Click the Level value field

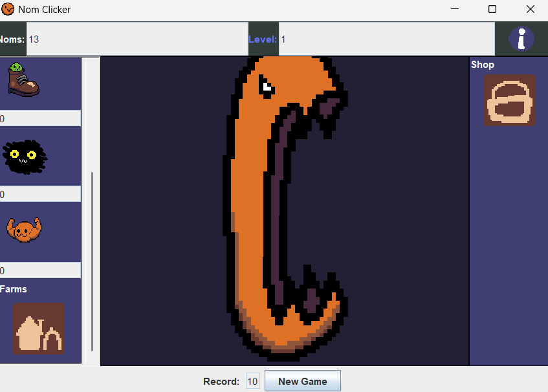tap(386, 39)
